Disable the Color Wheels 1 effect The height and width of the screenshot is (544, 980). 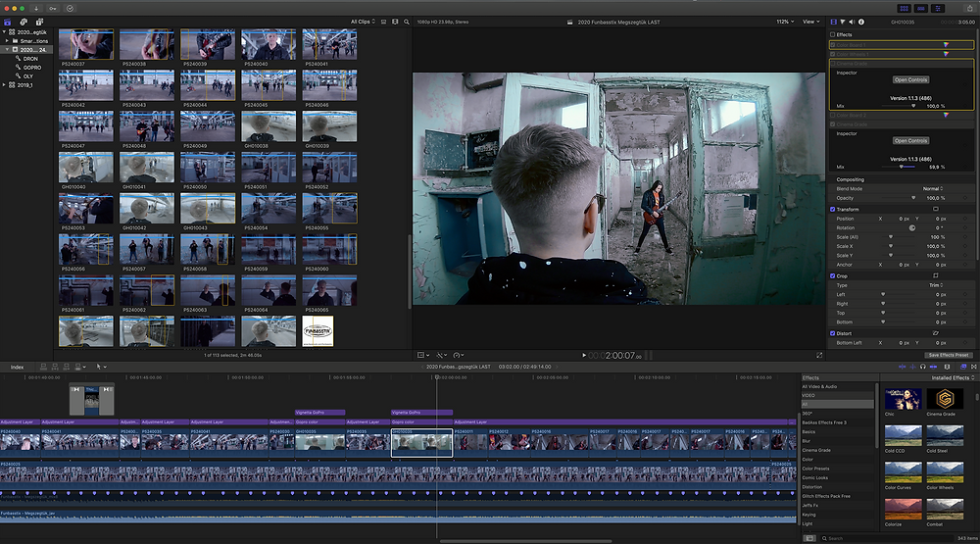(x=832, y=55)
